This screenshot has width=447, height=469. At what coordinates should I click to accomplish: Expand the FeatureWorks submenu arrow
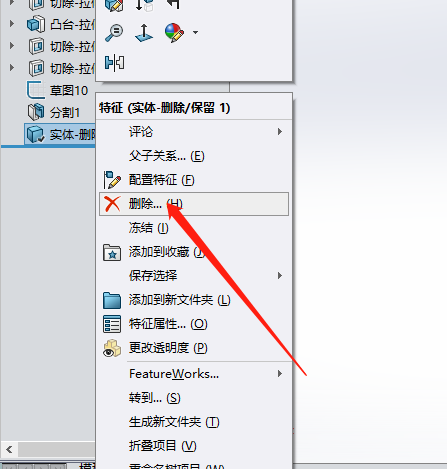point(280,374)
